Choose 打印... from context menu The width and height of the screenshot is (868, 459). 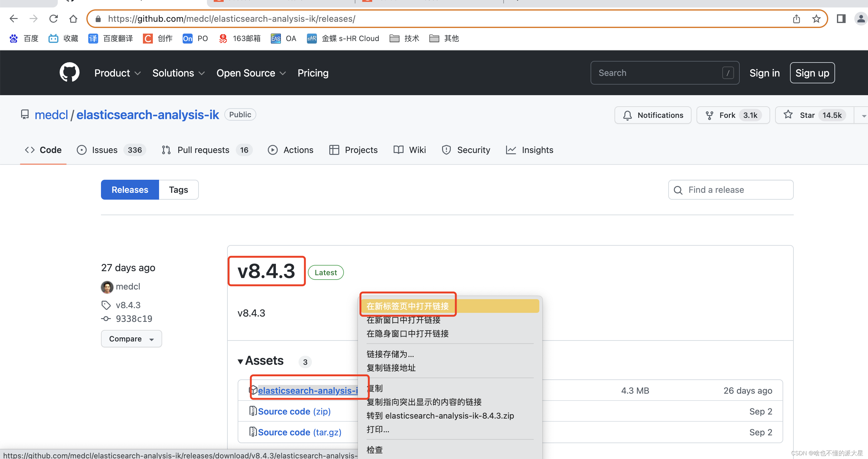[450, 430]
